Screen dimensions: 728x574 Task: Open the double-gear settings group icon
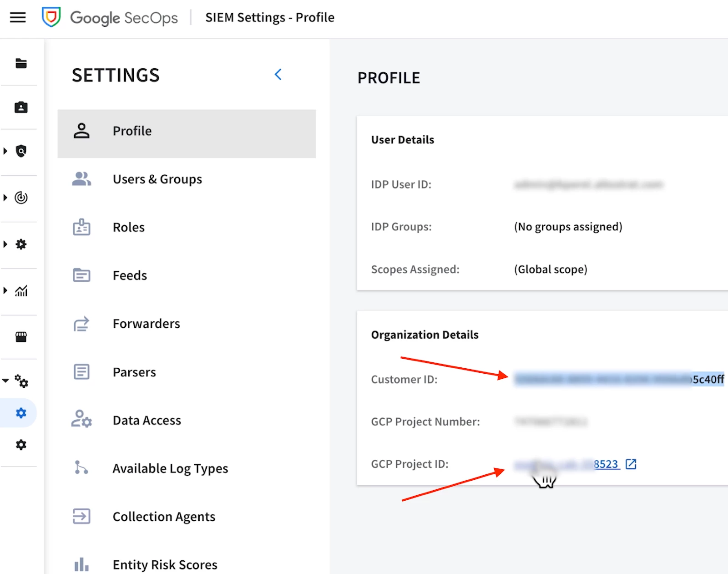[21, 381]
